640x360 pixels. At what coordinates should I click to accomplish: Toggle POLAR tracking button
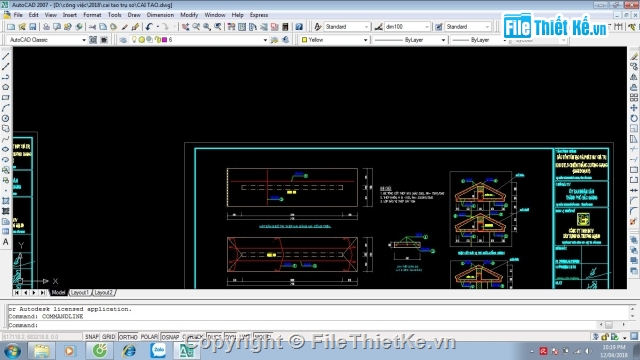pyautogui.click(x=149, y=337)
